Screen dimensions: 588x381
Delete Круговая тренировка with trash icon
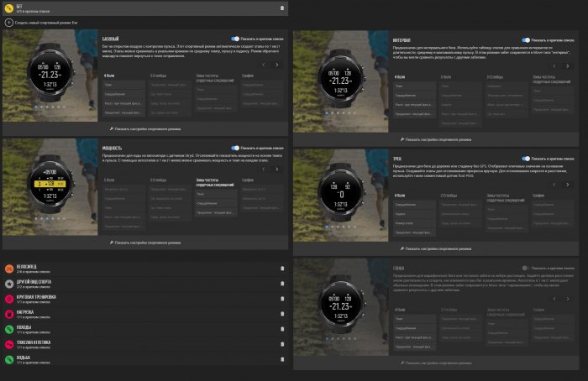282,299
